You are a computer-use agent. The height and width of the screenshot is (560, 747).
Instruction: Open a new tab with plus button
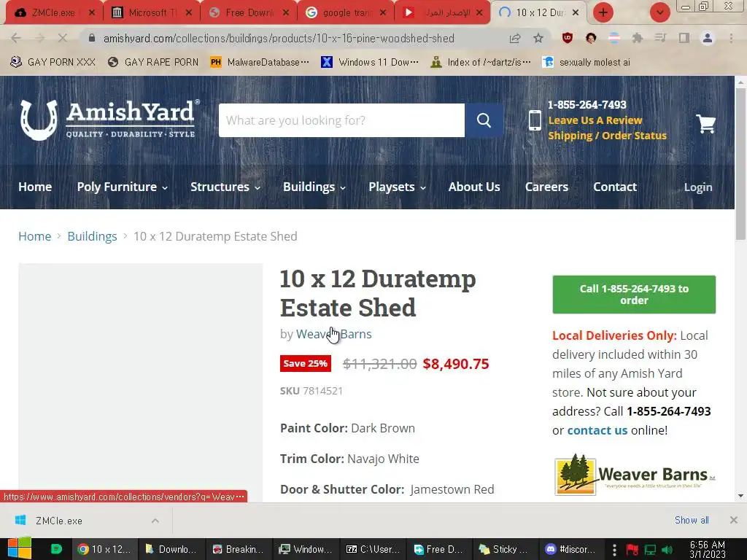click(603, 12)
